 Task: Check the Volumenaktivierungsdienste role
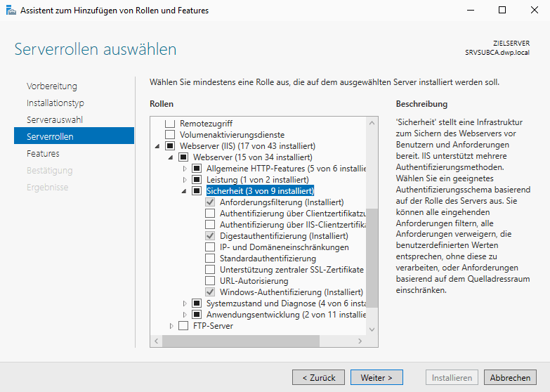point(169,135)
